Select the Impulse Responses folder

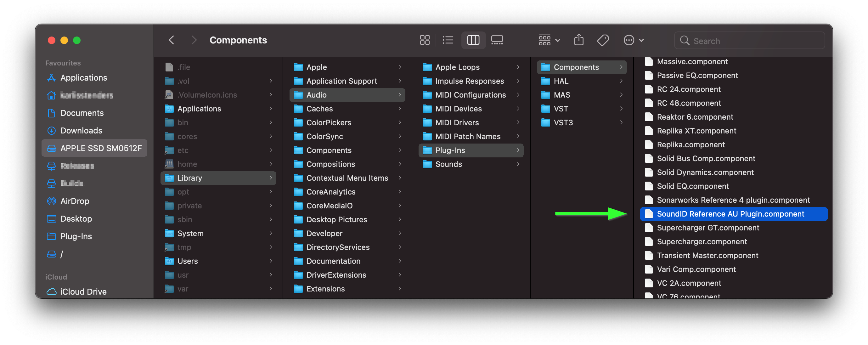point(471,81)
